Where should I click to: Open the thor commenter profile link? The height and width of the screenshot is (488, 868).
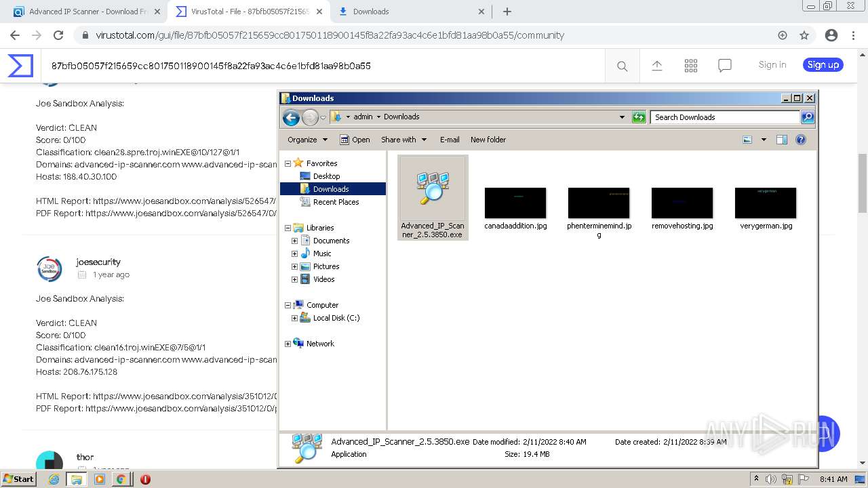pyautogui.click(x=85, y=457)
